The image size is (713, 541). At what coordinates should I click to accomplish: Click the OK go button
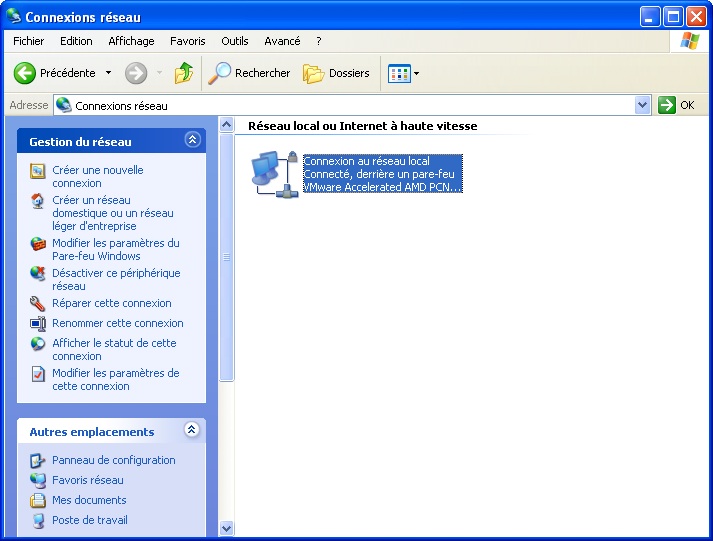click(x=677, y=105)
